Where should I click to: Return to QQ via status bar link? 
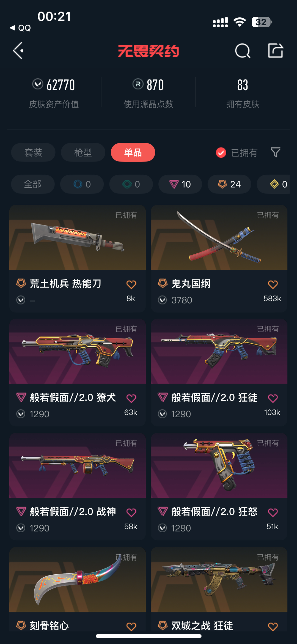point(20,28)
